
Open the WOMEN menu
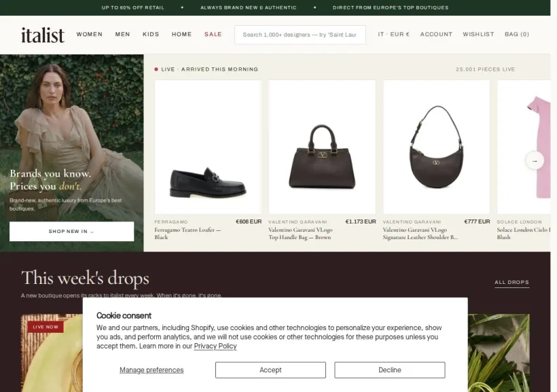point(90,35)
